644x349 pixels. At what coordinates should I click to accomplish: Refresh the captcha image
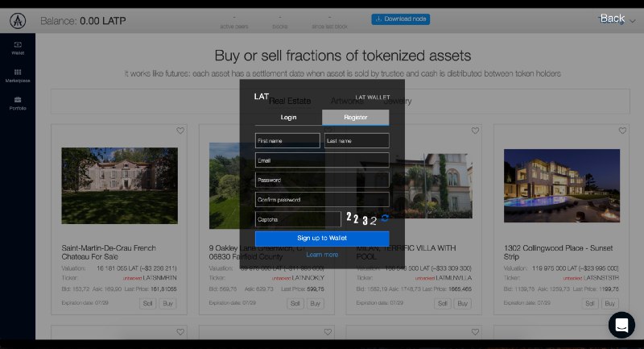(x=385, y=218)
